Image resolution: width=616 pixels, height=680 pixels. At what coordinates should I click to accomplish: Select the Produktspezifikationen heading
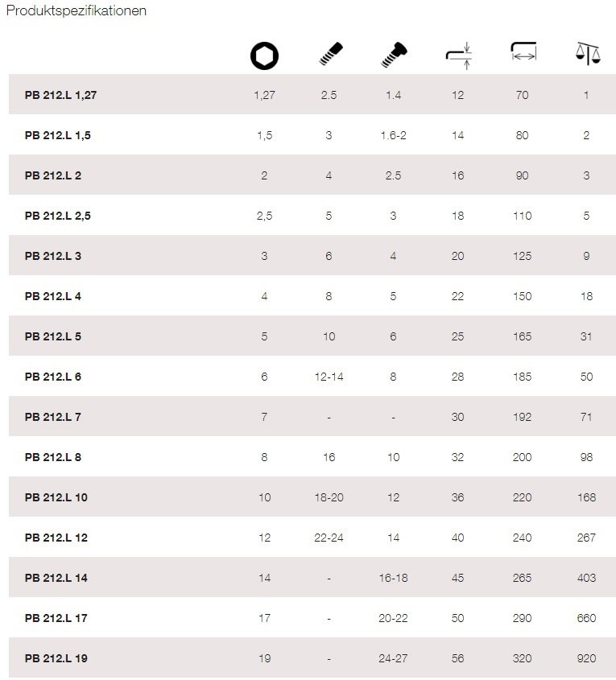tap(76, 10)
